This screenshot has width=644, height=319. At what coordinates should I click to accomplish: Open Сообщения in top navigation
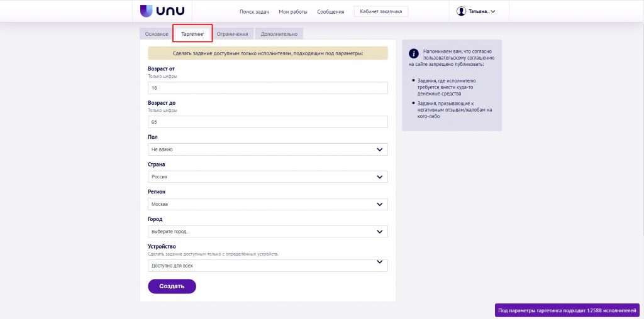331,12
